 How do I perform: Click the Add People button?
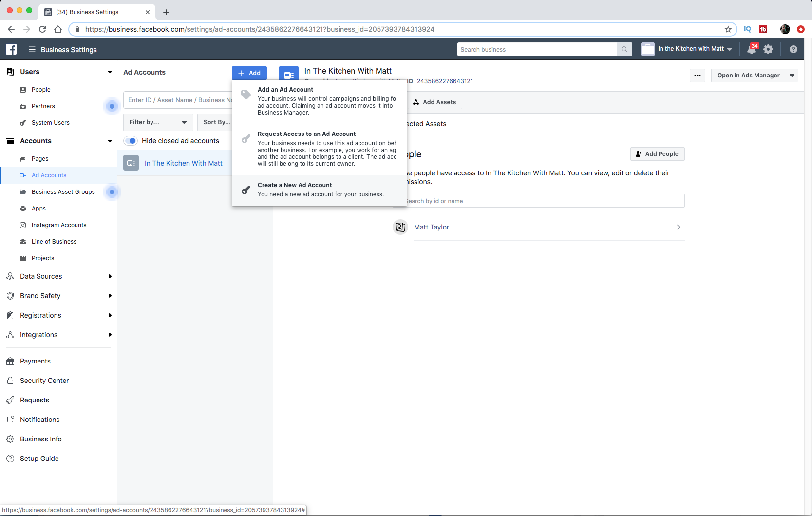pyautogui.click(x=658, y=154)
